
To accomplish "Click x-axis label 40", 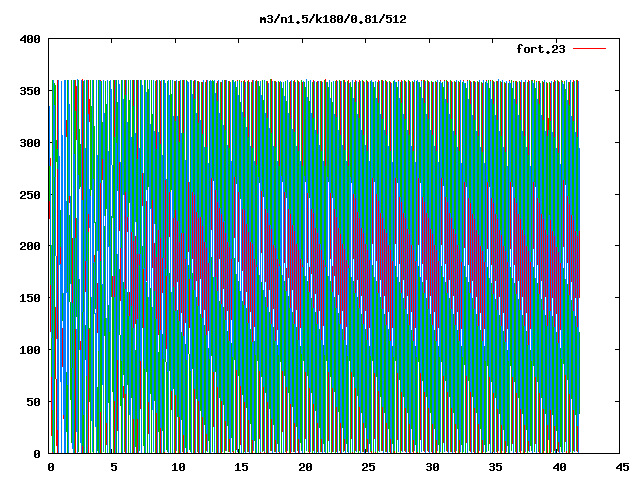I will point(559,467).
